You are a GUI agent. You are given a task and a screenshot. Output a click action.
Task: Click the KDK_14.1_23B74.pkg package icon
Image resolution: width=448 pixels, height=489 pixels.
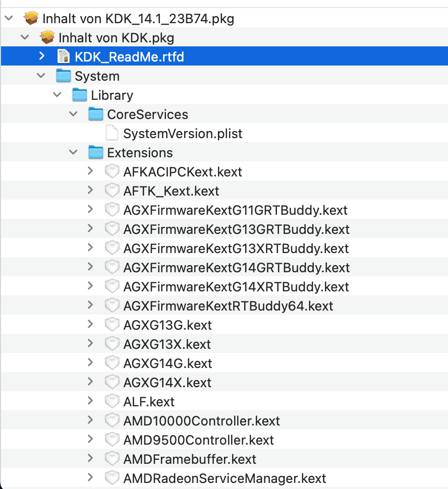(x=31, y=18)
